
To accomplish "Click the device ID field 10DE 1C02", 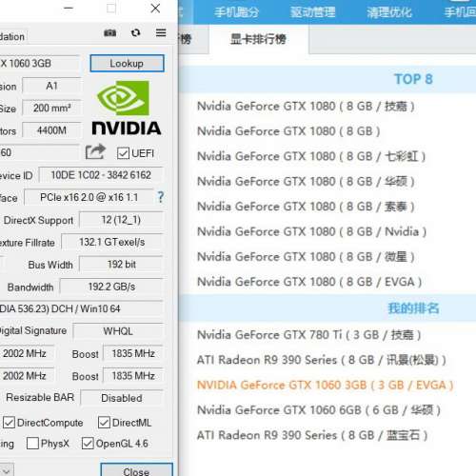I will [x=101, y=175].
